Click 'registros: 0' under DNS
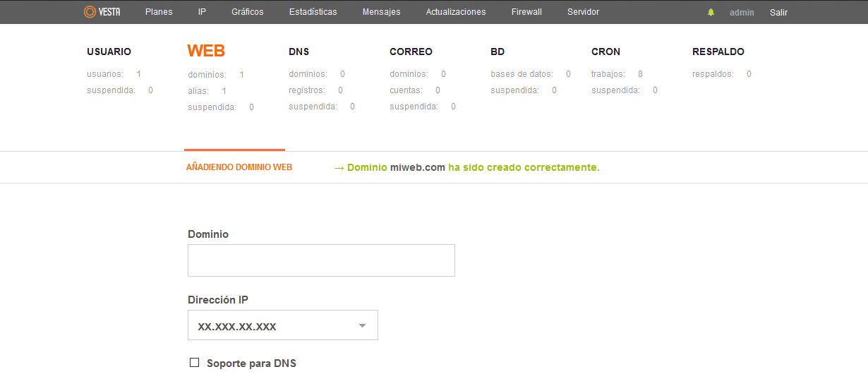This screenshot has height=379, width=868. (x=316, y=90)
